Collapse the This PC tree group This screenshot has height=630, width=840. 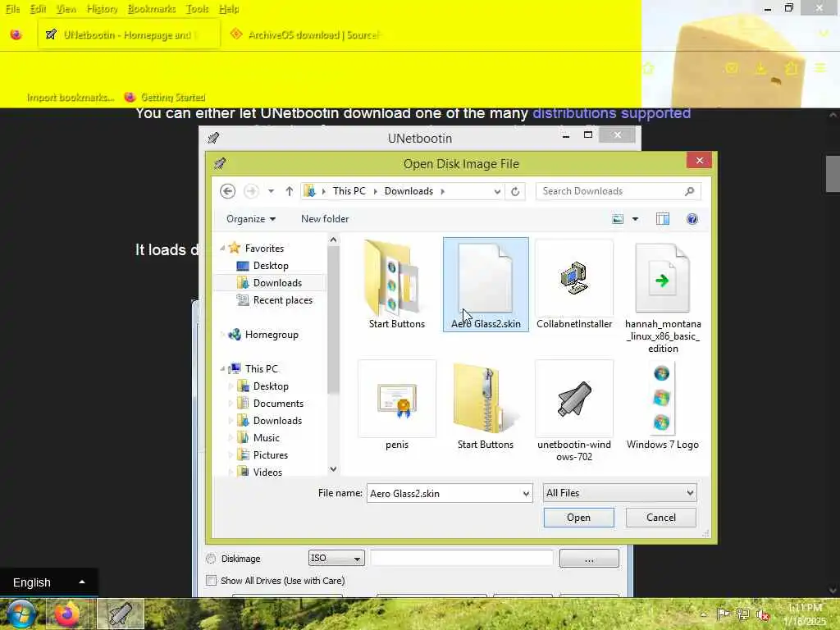(x=222, y=368)
